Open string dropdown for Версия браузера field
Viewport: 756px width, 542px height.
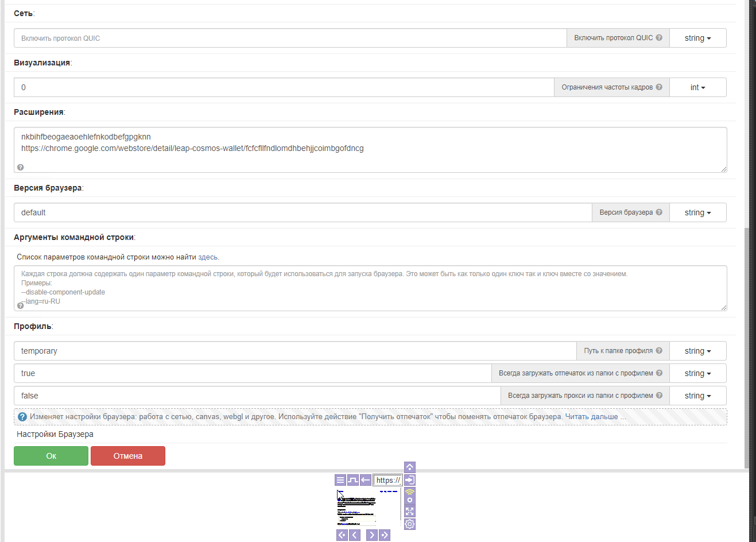pyautogui.click(x=697, y=212)
